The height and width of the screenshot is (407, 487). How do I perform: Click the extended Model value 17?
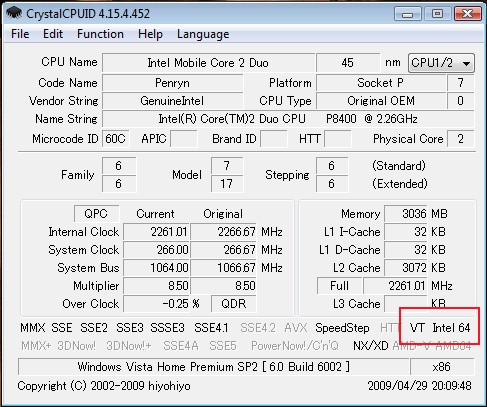227,184
